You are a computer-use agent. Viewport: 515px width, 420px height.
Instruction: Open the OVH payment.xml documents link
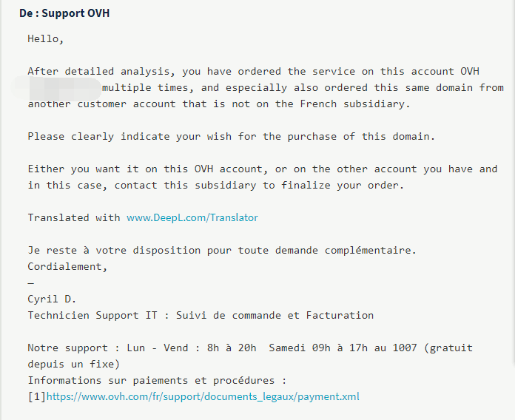(203, 397)
